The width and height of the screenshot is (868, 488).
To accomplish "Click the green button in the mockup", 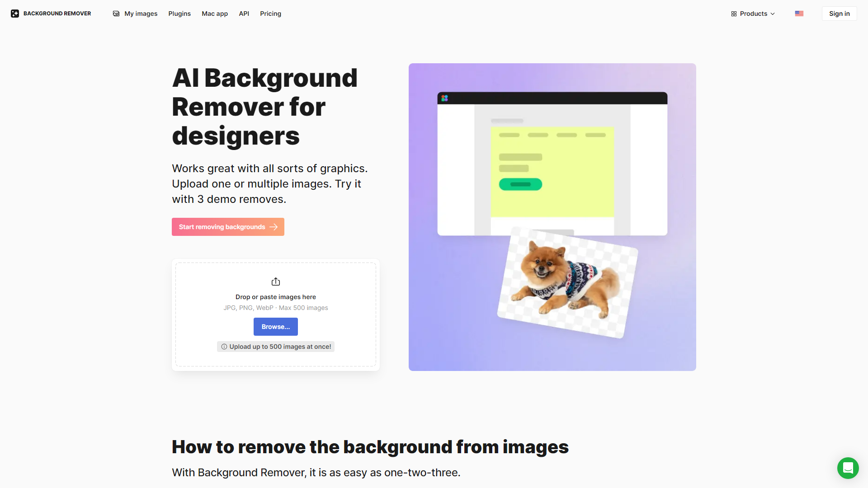I will pos(520,184).
